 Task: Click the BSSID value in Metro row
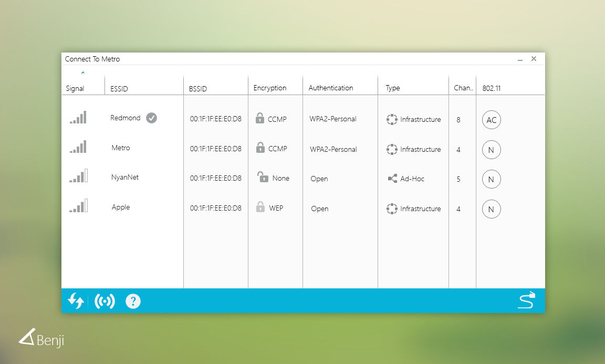pos(216,149)
